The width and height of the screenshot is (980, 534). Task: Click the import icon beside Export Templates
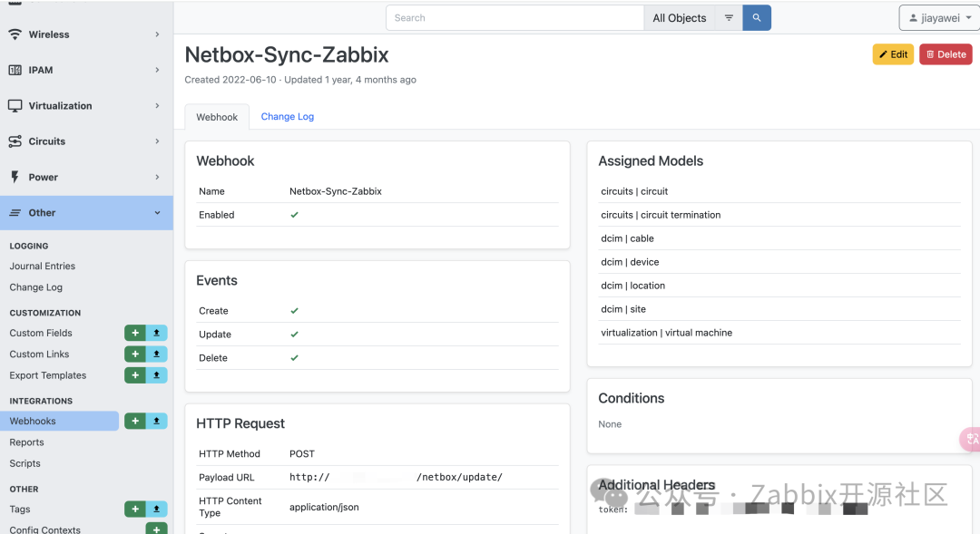click(157, 375)
